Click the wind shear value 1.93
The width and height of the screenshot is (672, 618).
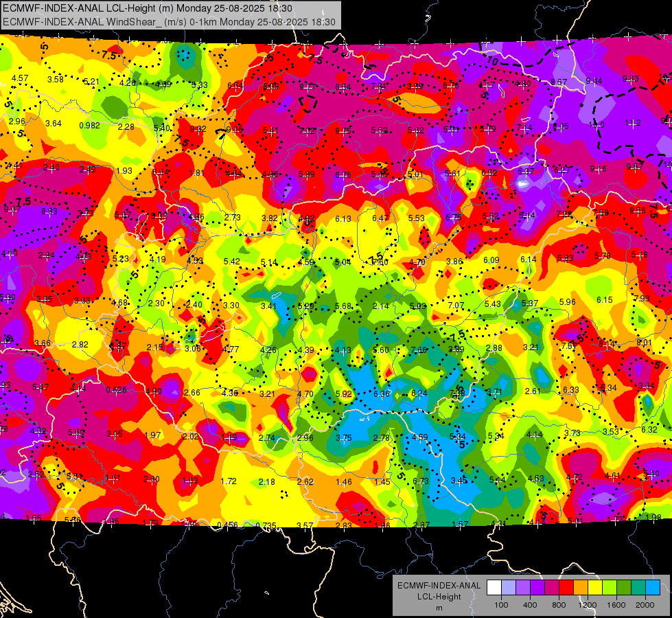tap(124, 171)
